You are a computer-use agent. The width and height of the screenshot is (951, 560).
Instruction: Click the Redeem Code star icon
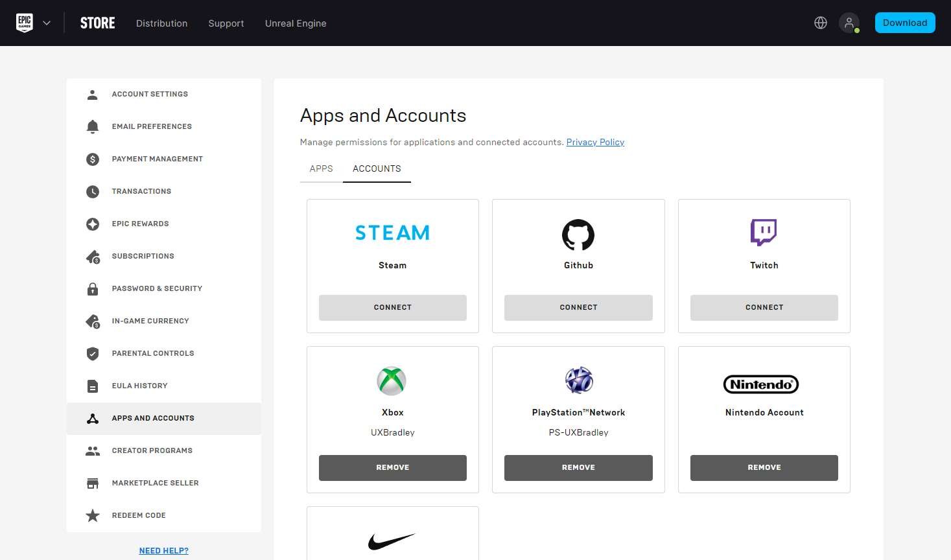click(x=93, y=516)
